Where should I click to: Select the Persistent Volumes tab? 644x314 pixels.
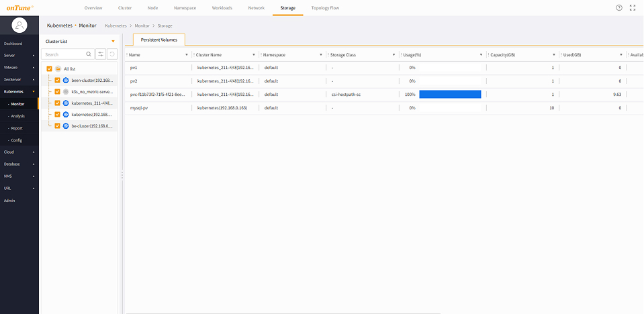(x=159, y=40)
